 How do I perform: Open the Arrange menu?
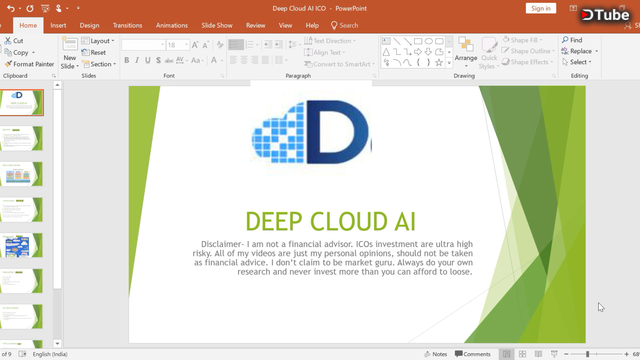click(x=466, y=52)
